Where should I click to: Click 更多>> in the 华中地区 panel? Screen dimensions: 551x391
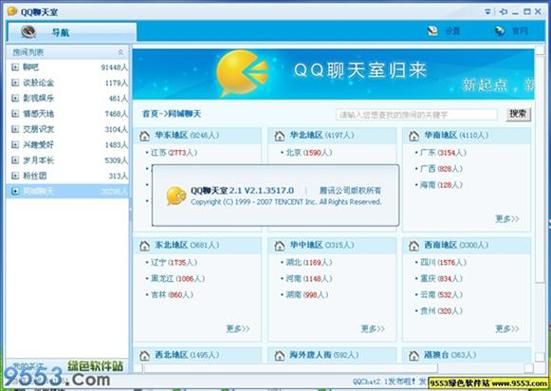pyautogui.click(x=373, y=329)
